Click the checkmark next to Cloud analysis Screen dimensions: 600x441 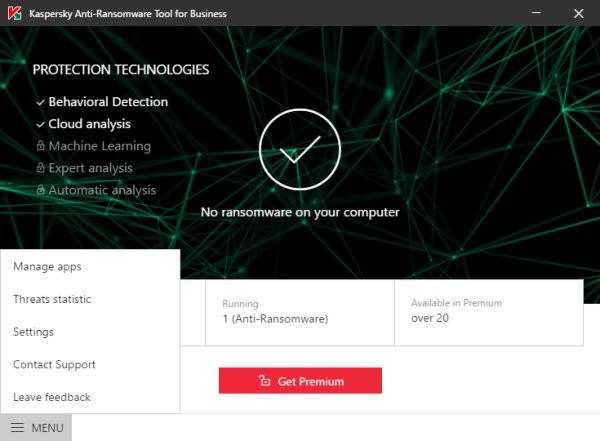click(41, 125)
